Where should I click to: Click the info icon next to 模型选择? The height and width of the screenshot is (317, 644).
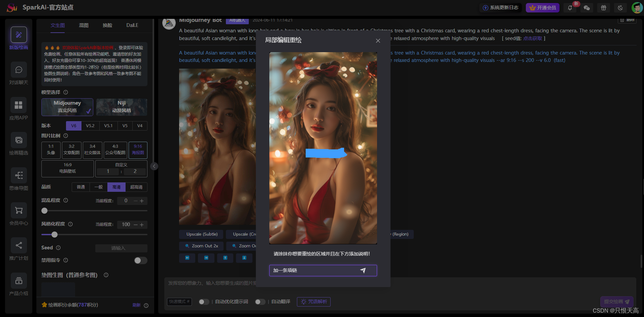(x=66, y=92)
